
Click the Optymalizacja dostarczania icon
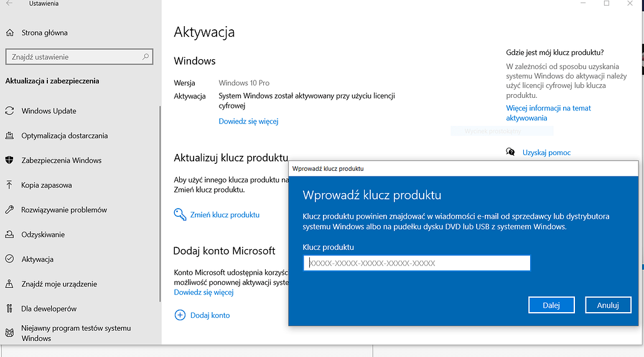pyautogui.click(x=9, y=135)
